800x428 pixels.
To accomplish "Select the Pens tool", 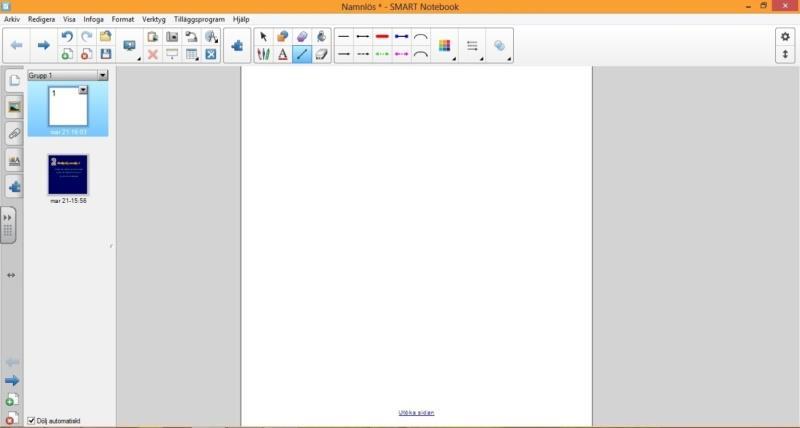I will point(263,54).
